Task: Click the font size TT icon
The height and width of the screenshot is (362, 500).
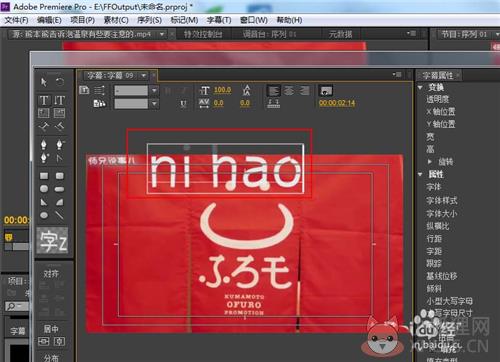Action: [x=204, y=90]
